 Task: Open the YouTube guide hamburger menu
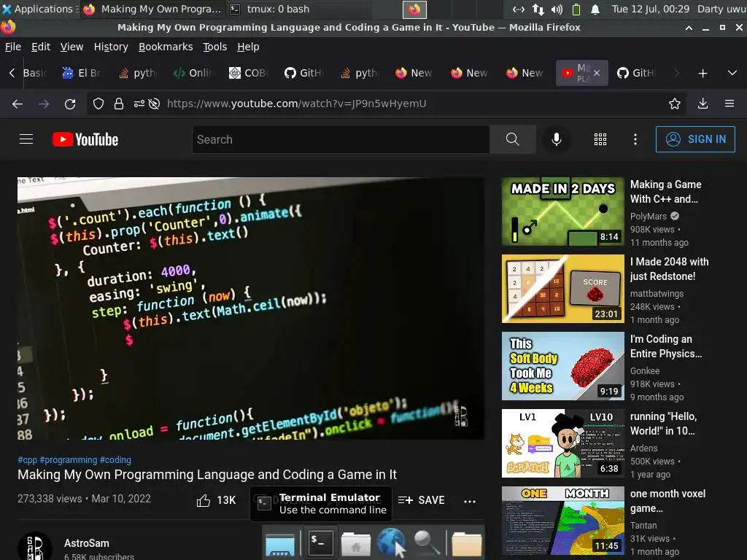[x=26, y=139]
